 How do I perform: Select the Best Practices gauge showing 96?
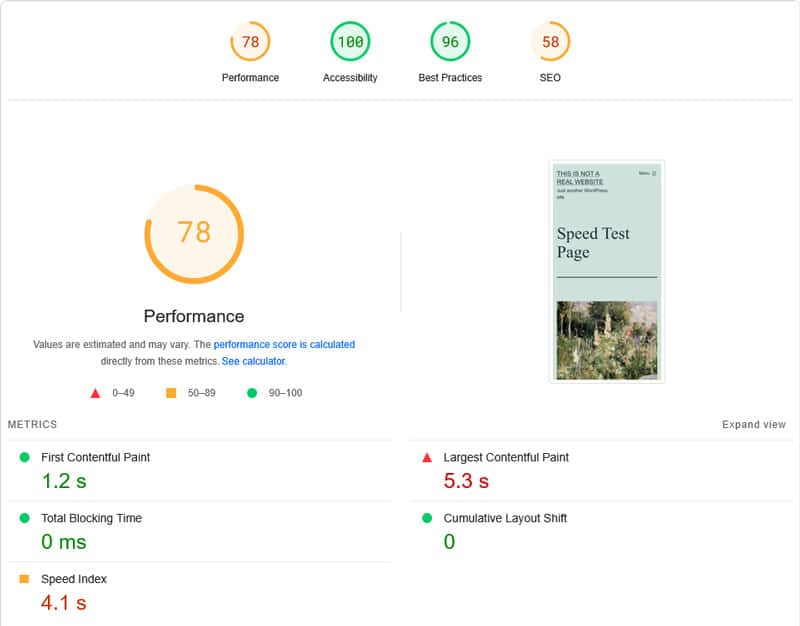tap(450, 41)
